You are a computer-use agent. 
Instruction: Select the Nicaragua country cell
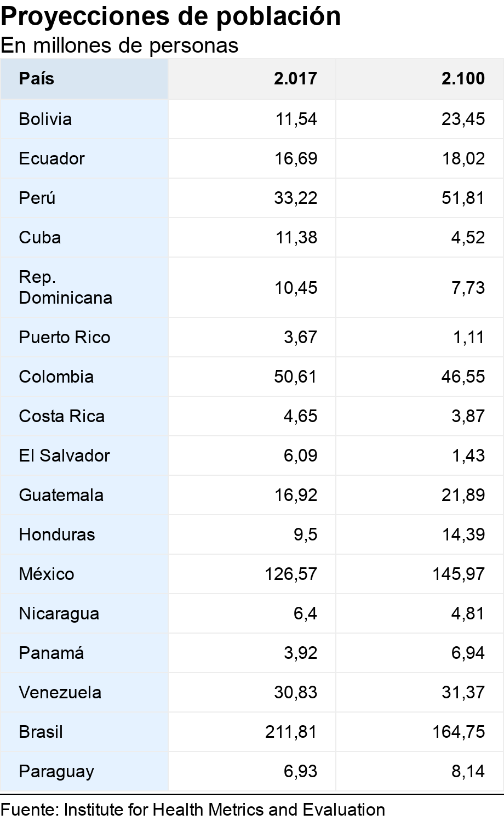(x=59, y=613)
